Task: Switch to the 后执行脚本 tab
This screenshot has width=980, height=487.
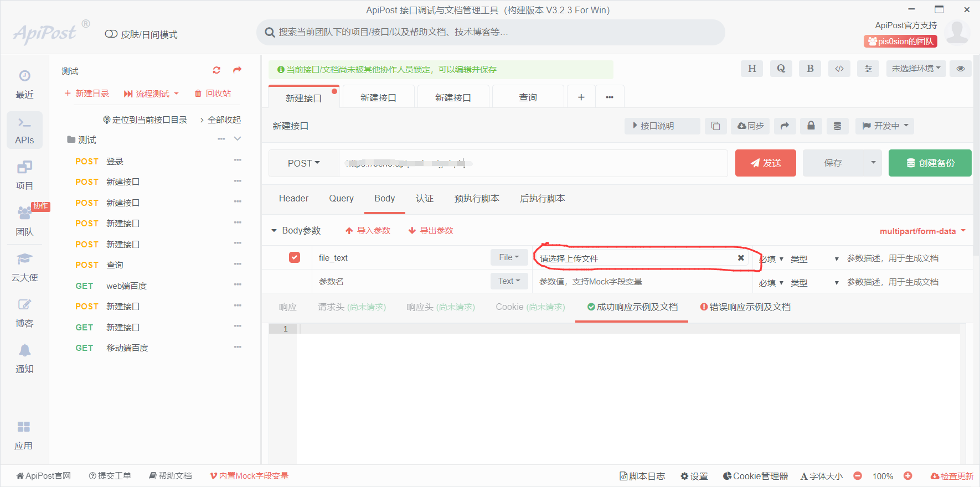Action: pyautogui.click(x=543, y=199)
